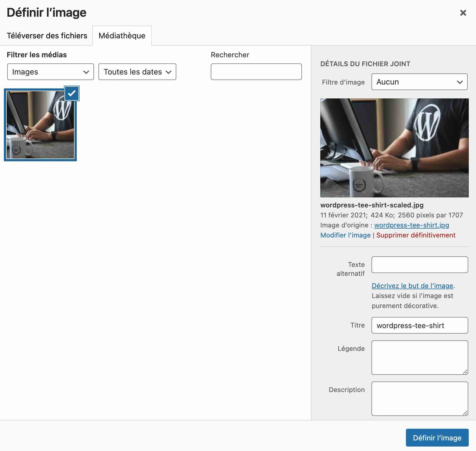Select the WordPress tee-shirt thumbnail in library

[x=40, y=125]
